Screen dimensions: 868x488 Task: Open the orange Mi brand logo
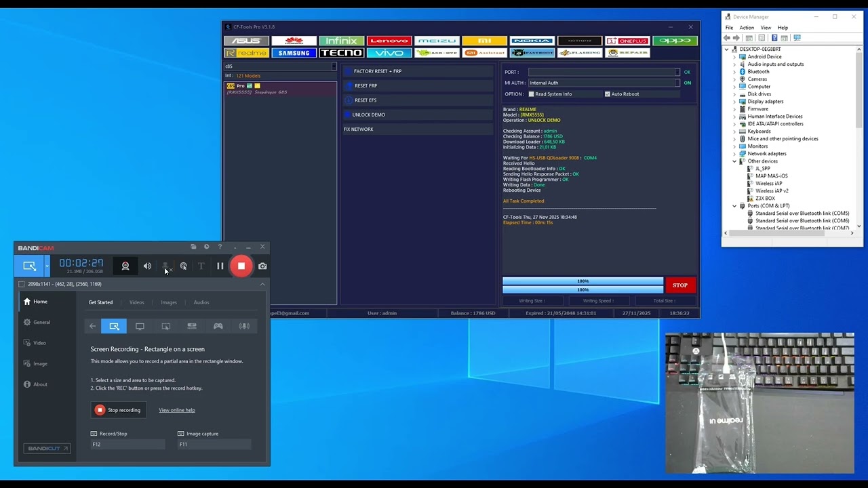pyautogui.click(x=484, y=41)
